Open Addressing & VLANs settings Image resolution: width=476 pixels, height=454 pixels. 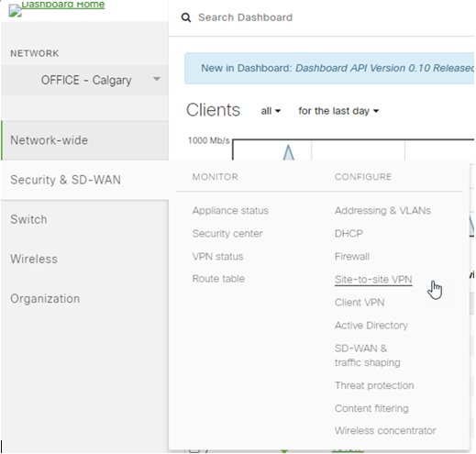click(382, 211)
